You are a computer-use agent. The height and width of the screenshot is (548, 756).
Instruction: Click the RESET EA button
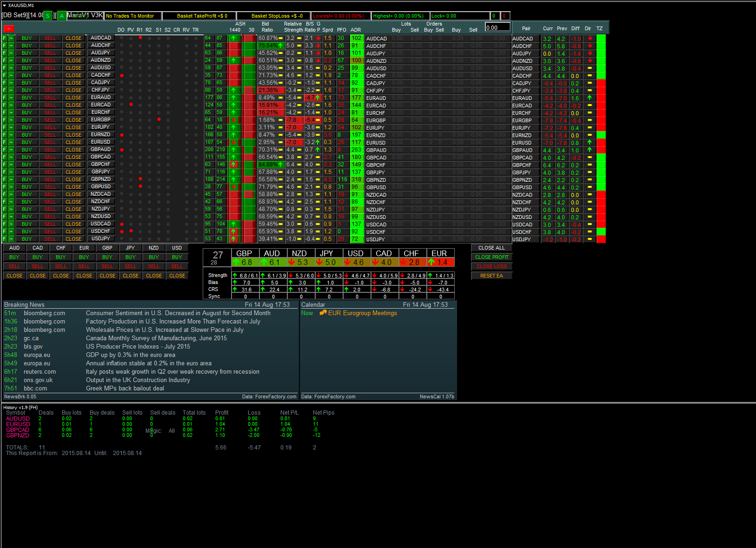[491, 276]
